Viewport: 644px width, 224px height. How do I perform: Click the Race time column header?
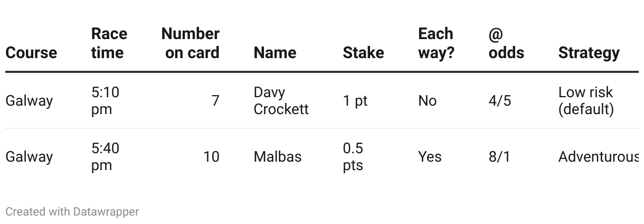(109, 43)
